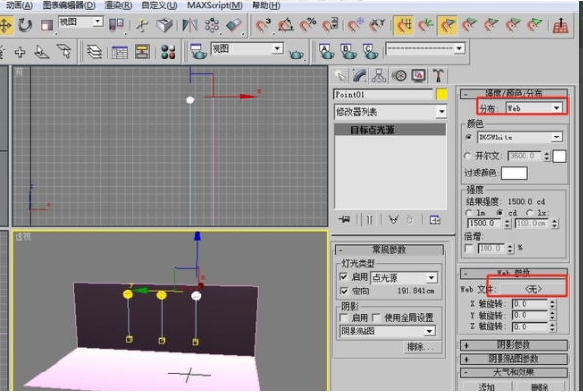Open the Create panel tab

pos(340,76)
